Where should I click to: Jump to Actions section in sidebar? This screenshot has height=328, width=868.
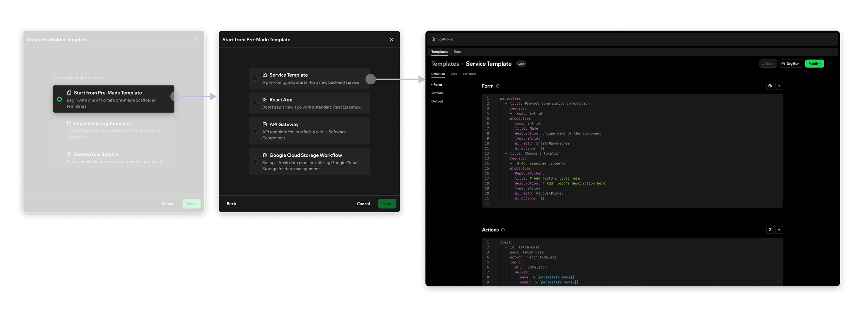(437, 93)
